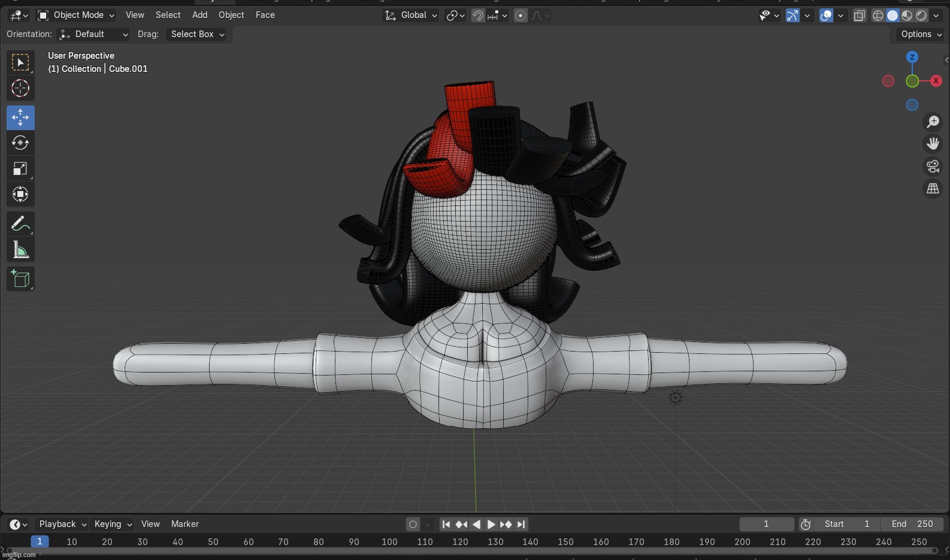Expand the Options dropdown
Viewport: 950px width, 560px height.
pos(921,34)
